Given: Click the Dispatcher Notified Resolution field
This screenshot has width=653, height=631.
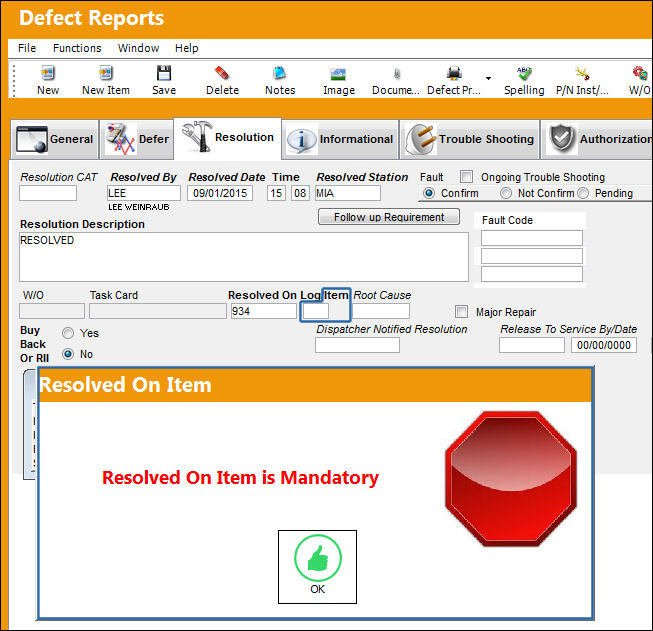Looking at the screenshot, I should tap(357, 345).
